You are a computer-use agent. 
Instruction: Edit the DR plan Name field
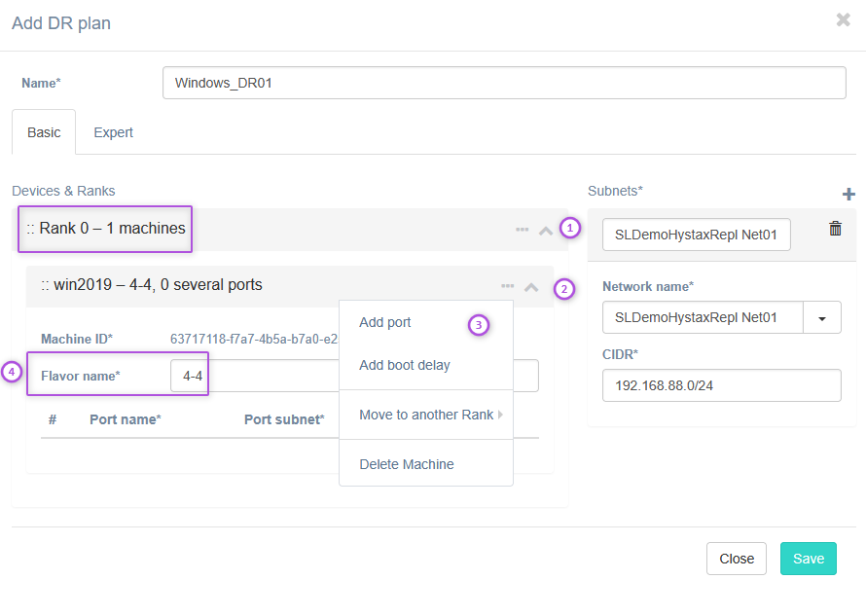[x=504, y=83]
